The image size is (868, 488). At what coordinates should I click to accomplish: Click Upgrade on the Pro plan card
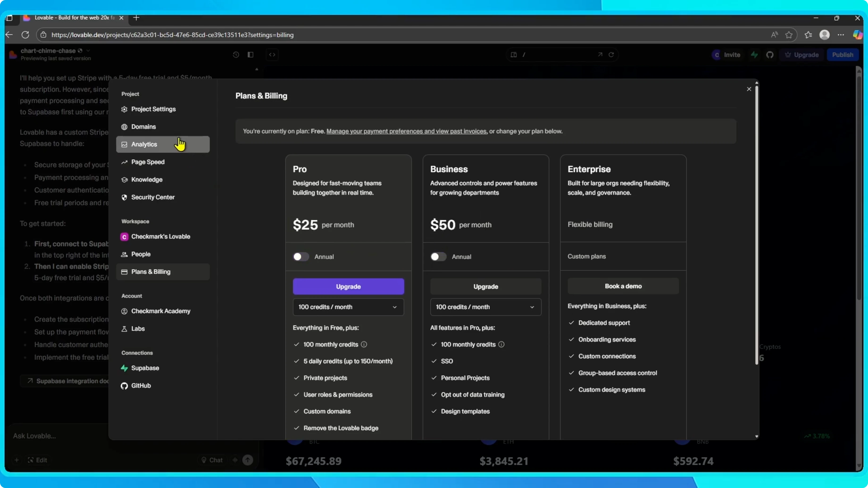coord(348,287)
